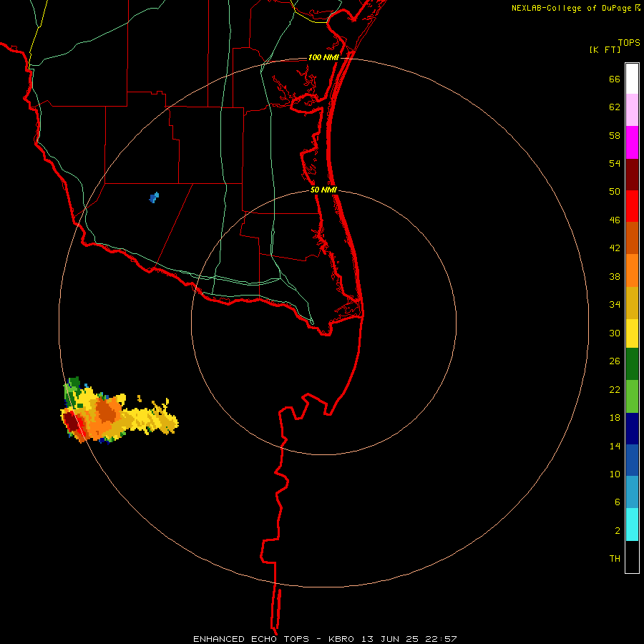Click the K FT units label
Screen dimensions: 644x644
605,50
